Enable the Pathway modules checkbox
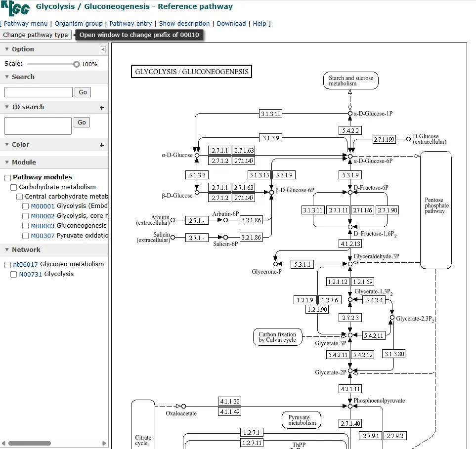The image size is (476, 449). point(8,177)
